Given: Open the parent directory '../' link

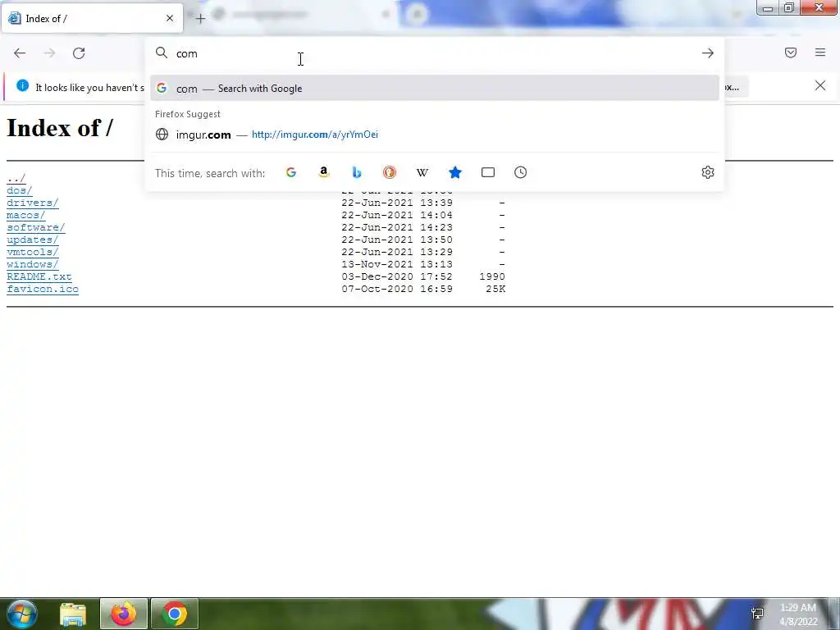Looking at the screenshot, I should (16, 178).
